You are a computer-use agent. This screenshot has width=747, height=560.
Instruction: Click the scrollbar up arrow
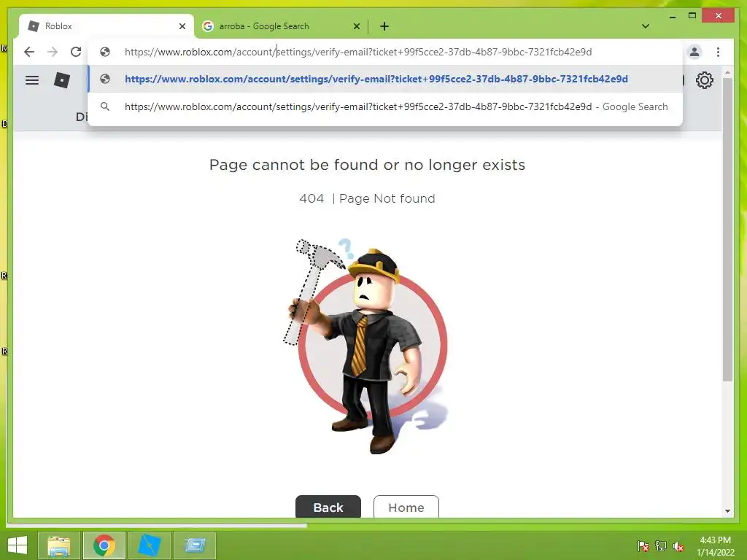point(727,72)
